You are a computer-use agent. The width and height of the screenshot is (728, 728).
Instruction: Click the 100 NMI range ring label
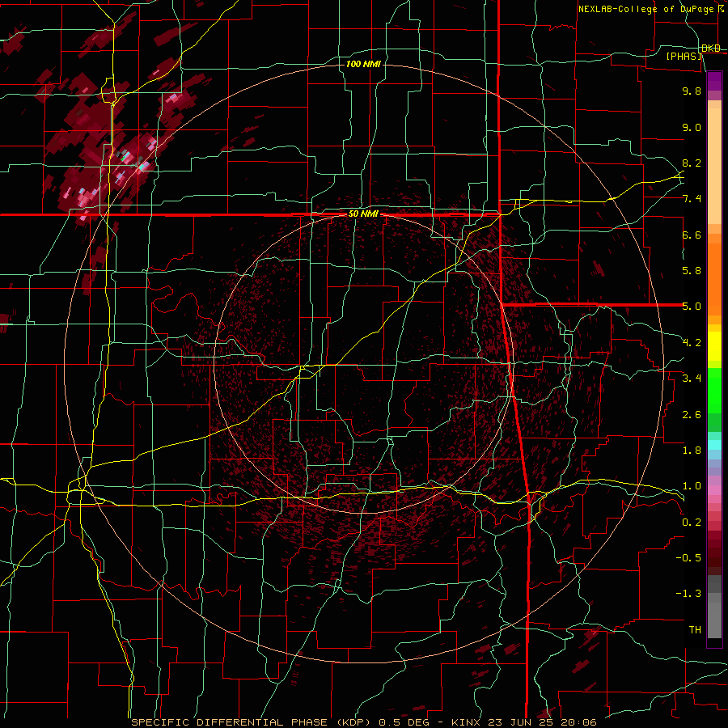[363, 64]
